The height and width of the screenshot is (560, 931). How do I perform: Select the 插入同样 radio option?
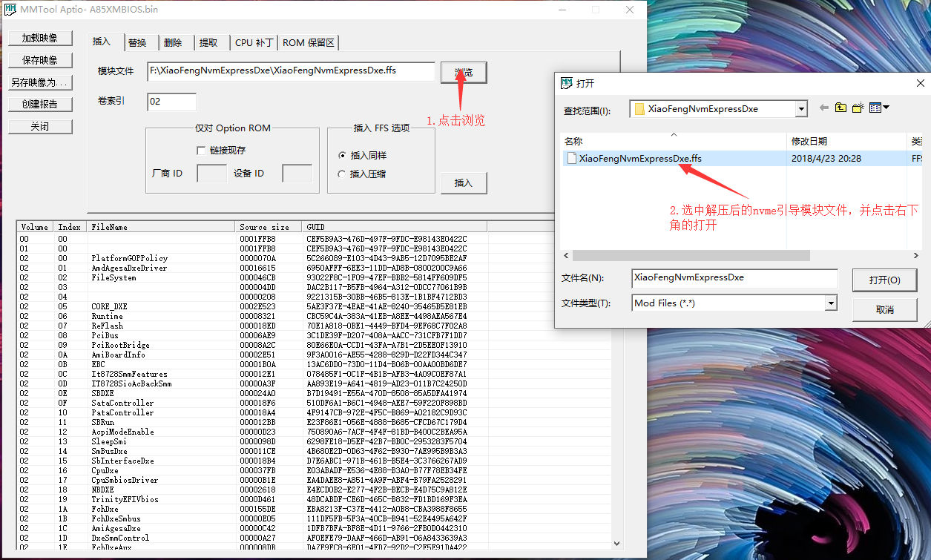pyautogui.click(x=343, y=156)
